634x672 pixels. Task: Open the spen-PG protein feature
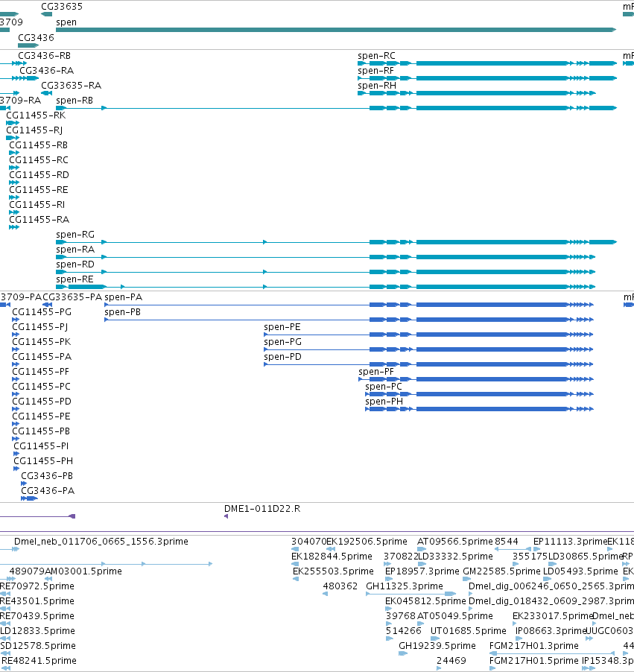pyautogui.click(x=428, y=349)
